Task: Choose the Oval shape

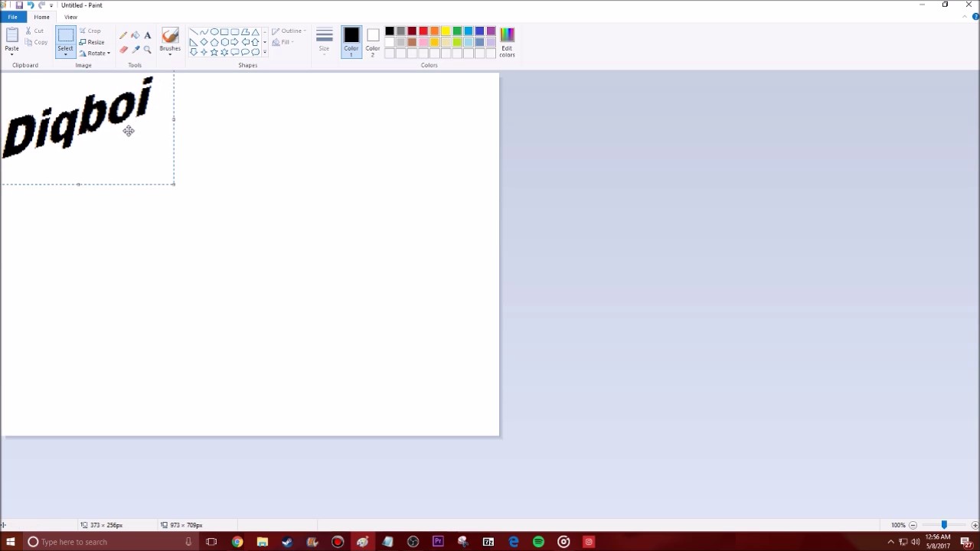Action: 214,32
